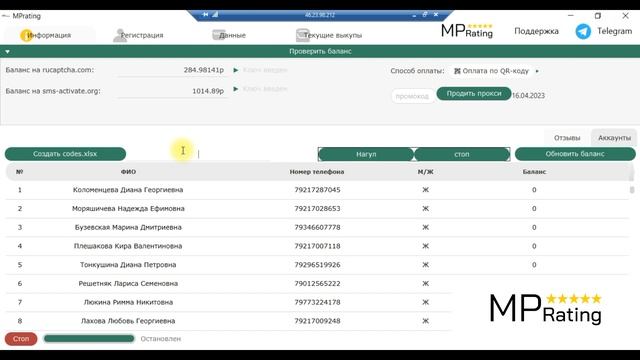
Task: Click phone number 79217009248
Action: pyautogui.click(x=317, y=321)
